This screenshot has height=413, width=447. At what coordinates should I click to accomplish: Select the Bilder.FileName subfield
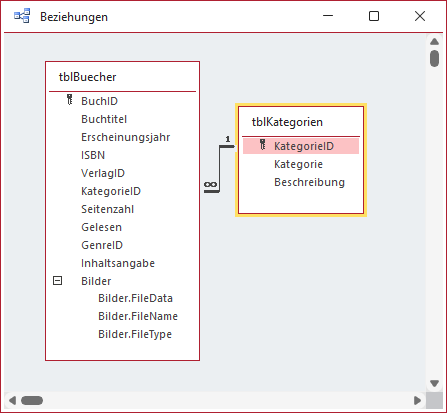pos(138,316)
